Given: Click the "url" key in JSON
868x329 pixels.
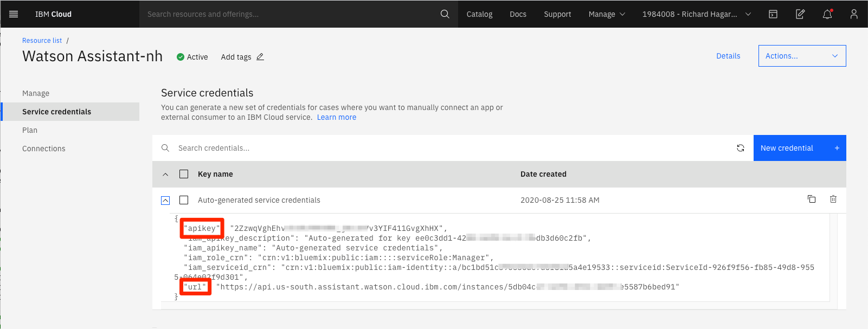Looking at the screenshot, I should click(195, 287).
